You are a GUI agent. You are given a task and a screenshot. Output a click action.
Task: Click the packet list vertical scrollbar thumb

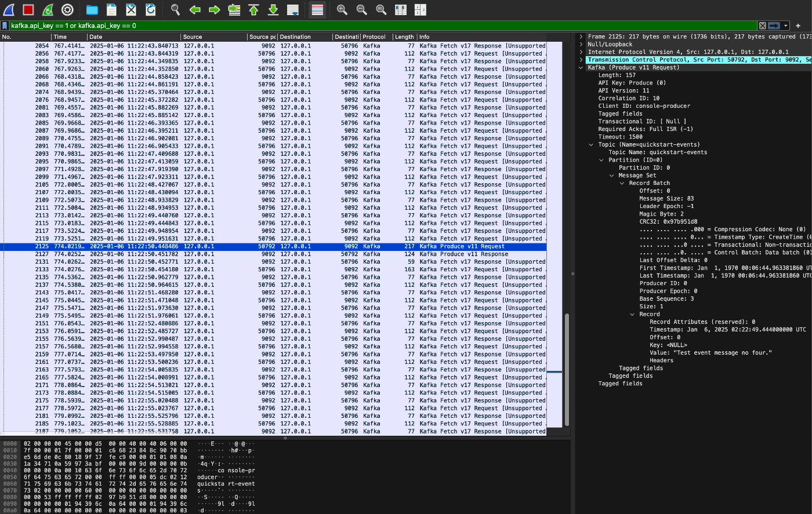pos(567,370)
